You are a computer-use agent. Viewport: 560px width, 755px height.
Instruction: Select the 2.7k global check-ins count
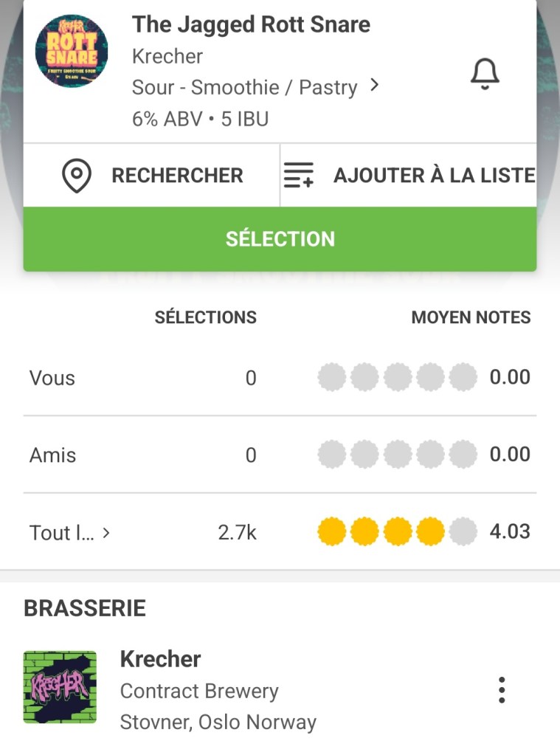click(237, 532)
